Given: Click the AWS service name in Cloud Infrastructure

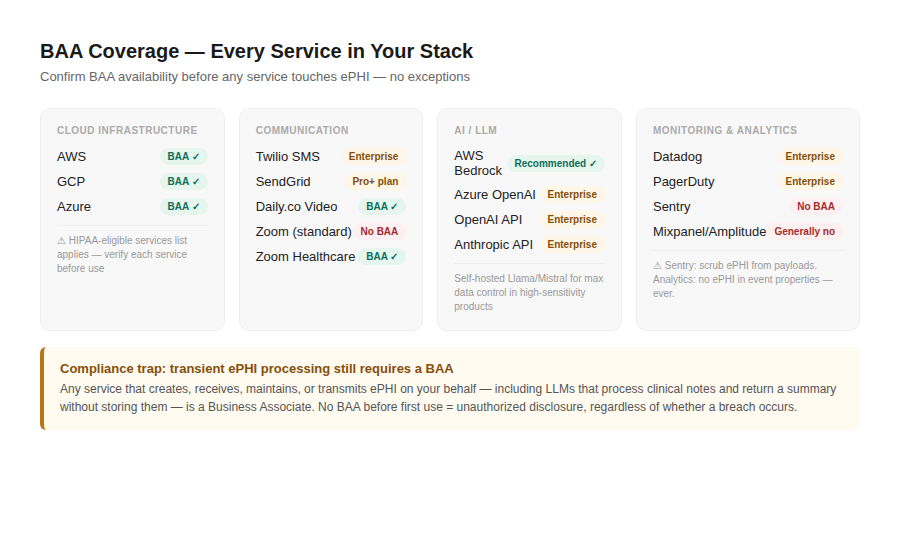Looking at the screenshot, I should click(x=71, y=157).
